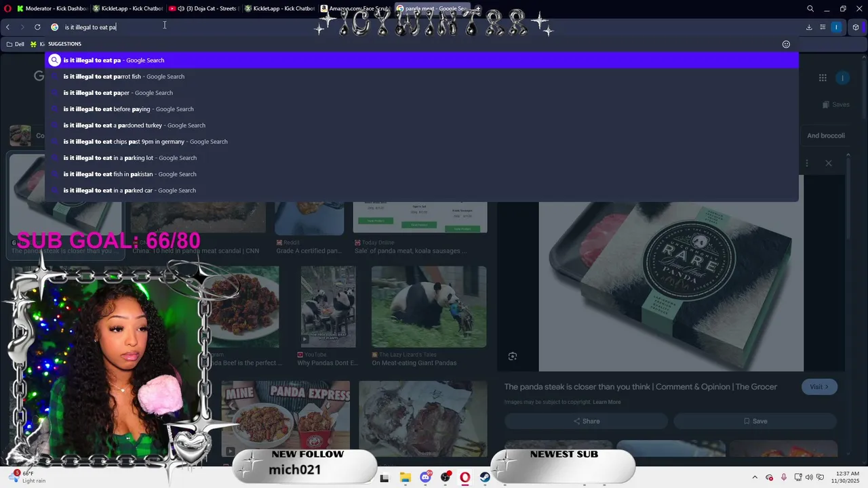Open the clock showing 12:37 AM
The image size is (868, 488).
pos(844,477)
